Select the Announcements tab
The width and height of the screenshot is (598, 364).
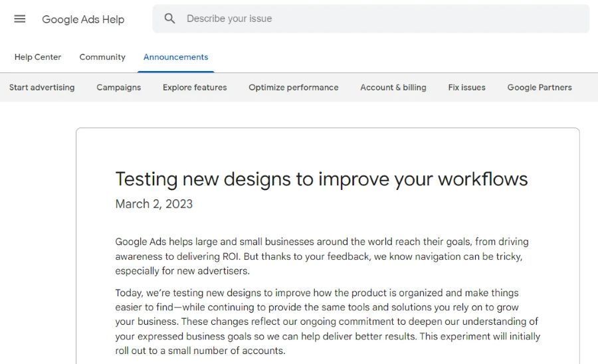(176, 56)
